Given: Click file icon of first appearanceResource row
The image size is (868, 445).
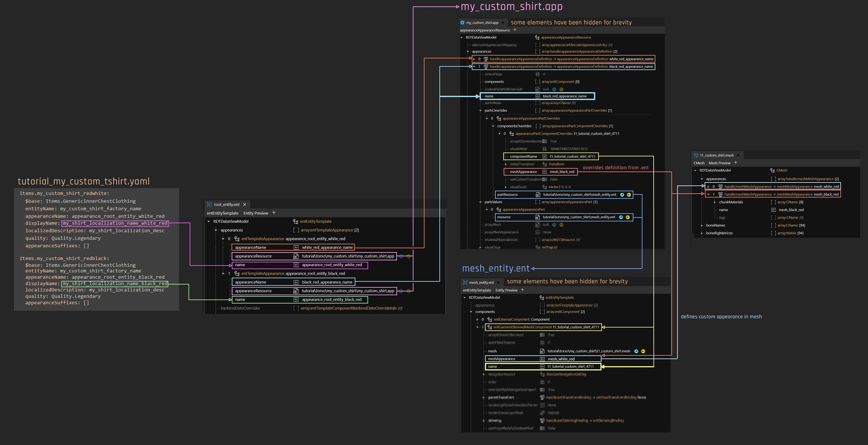Looking at the screenshot, I should coord(296,256).
